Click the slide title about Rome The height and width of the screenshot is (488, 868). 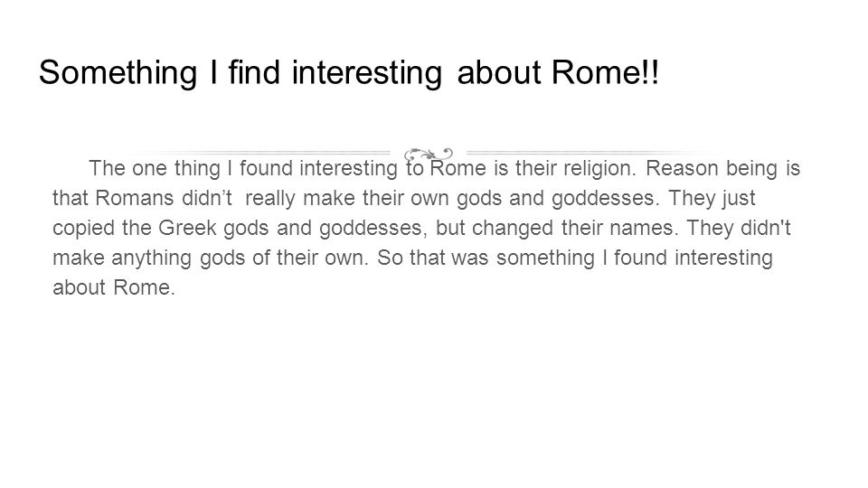pos(349,73)
